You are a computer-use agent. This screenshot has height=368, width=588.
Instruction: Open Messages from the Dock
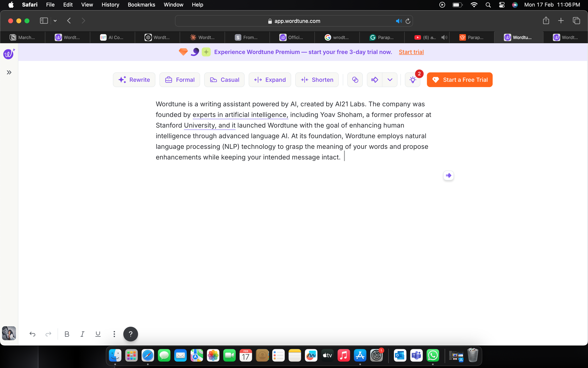click(164, 356)
